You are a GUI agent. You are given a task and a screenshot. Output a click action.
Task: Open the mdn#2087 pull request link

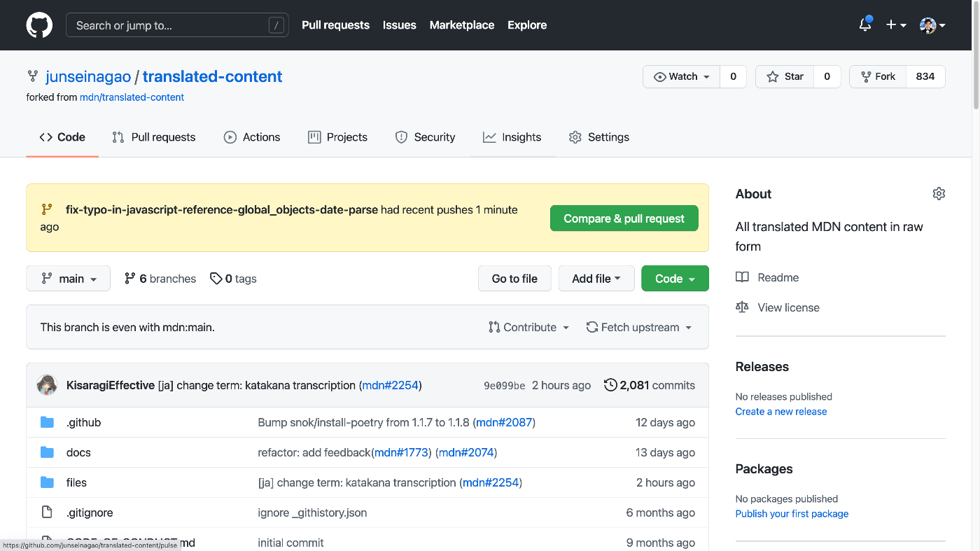pos(504,422)
